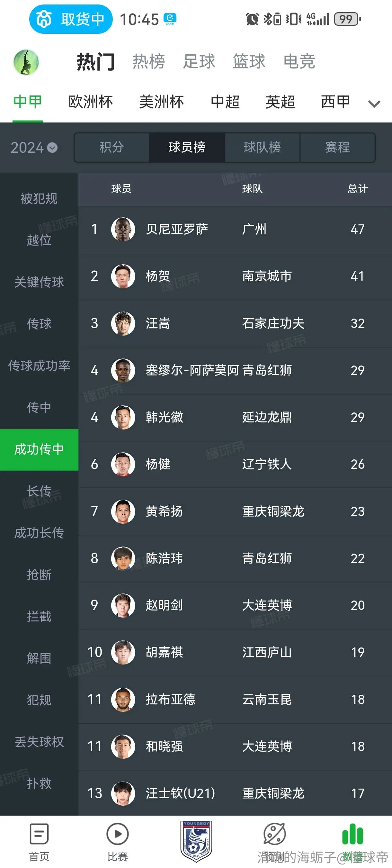The image size is (392, 868).
Task: Expand the league list chevron
Action: (x=374, y=104)
